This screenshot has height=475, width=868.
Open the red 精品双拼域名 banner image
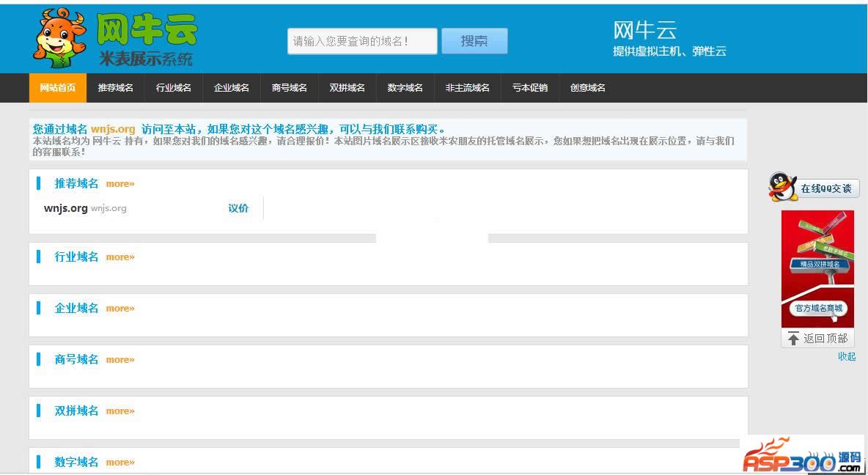point(817,268)
